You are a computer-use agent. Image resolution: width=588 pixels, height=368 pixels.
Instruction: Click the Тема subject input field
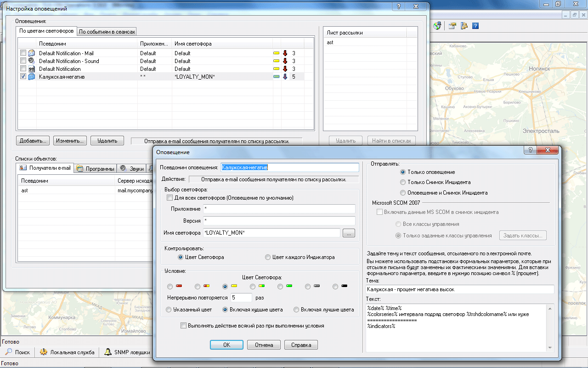pyautogui.click(x=459, y=289)
